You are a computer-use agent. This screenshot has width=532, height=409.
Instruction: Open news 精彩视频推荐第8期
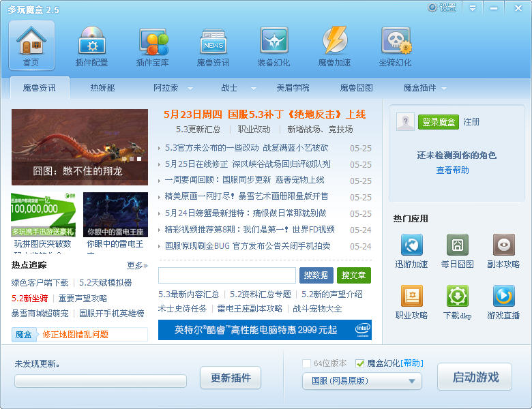(250, 230)
